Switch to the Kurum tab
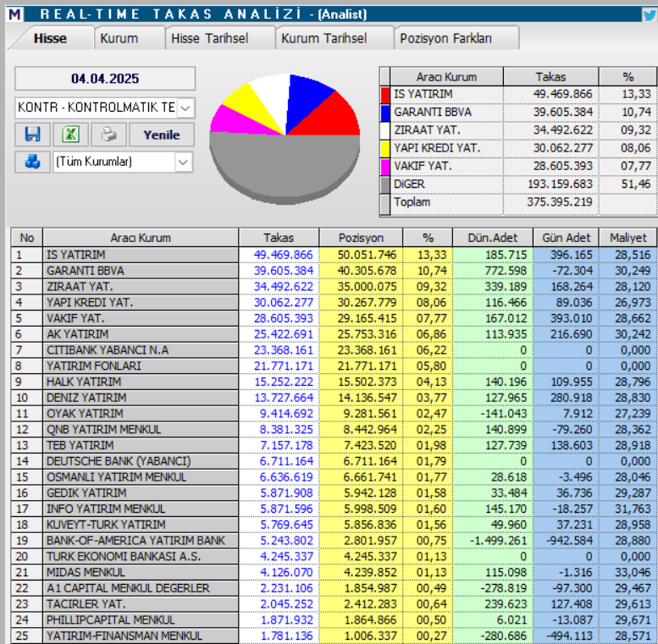The width and height of the screenshot is (658, 644). coord(130,39)
